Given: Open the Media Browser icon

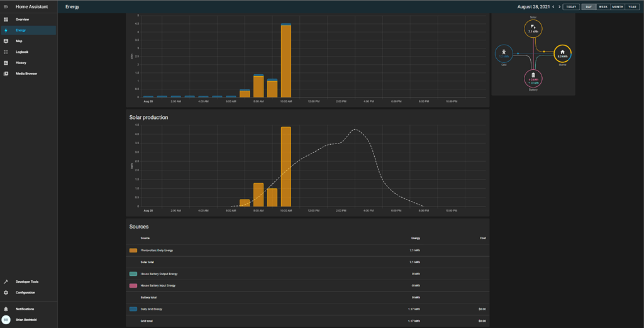Looking at the screenshot, I should [6, 74].
